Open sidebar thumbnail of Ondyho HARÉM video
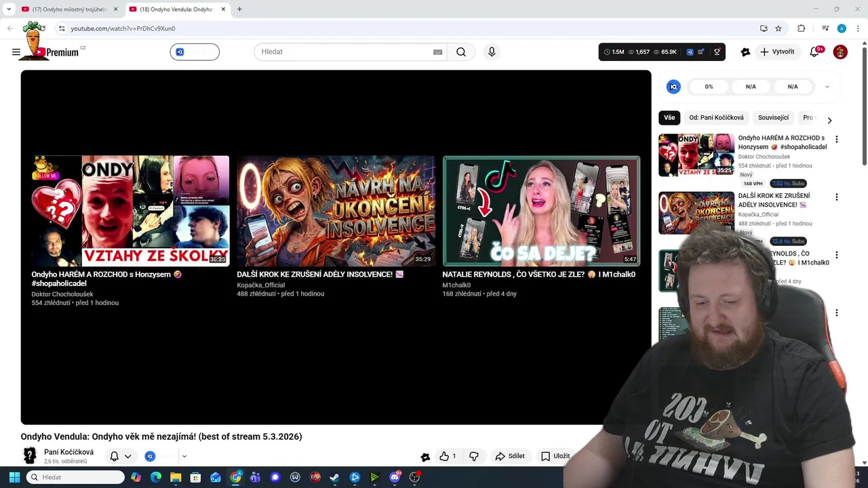This screenshot has width=868, height=488. click(696, 155)
